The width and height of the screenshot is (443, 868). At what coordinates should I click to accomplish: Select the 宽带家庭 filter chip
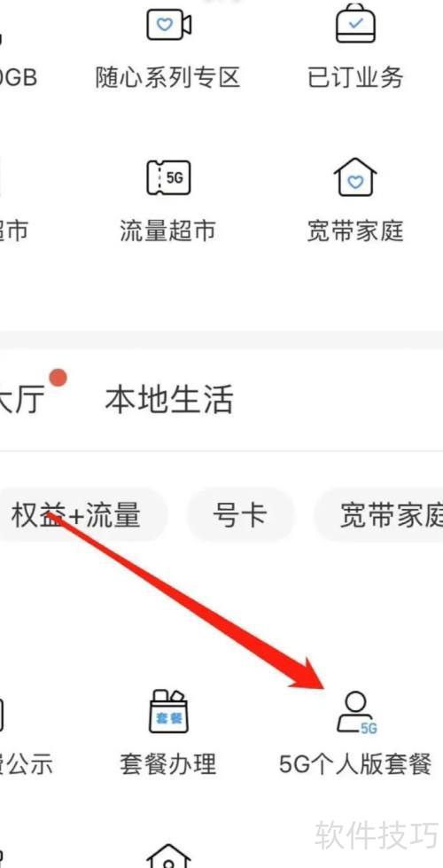pyautogui.click(x=379, y=515)
